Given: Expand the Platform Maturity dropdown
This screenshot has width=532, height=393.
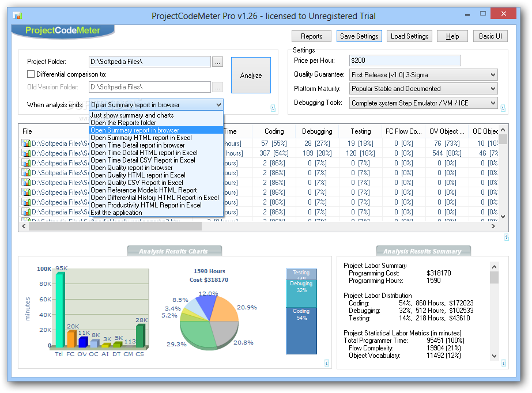Looking at the screenshot, I should point(493,89).
